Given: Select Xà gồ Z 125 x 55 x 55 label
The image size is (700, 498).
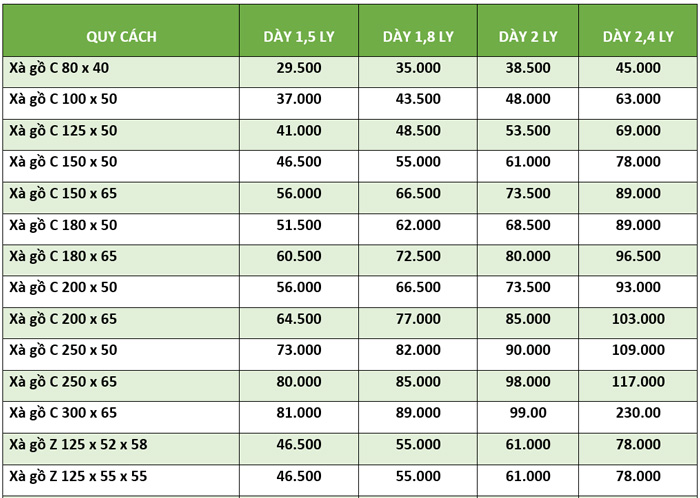Looking at the screenshot, I should pyautogui.click(x=78, y=476).
